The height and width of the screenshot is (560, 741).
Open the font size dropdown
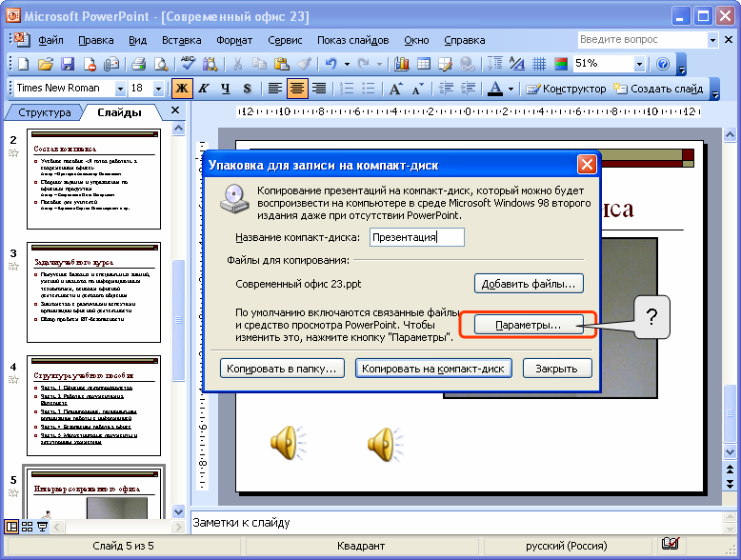(158, 89)
